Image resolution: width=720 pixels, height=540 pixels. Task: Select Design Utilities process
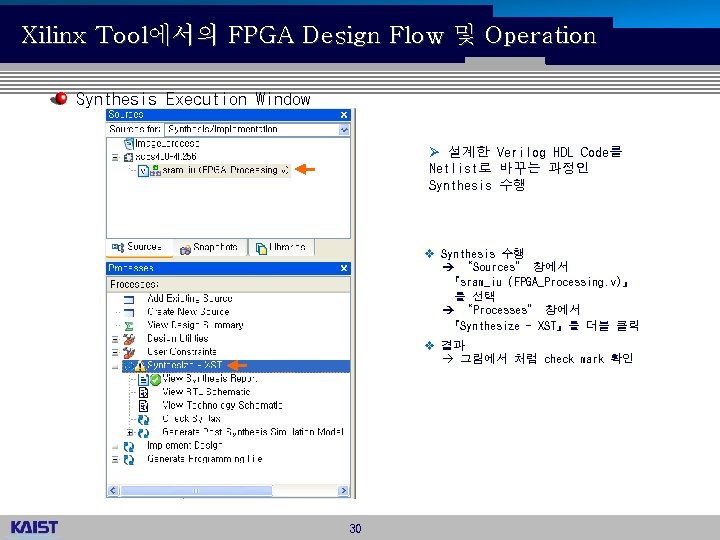[x=178, y=338]
